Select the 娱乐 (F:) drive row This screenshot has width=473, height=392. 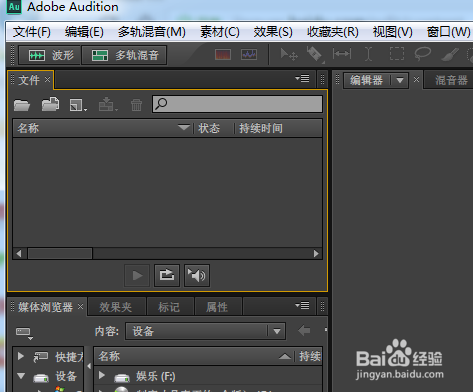(x=208, y=376)
